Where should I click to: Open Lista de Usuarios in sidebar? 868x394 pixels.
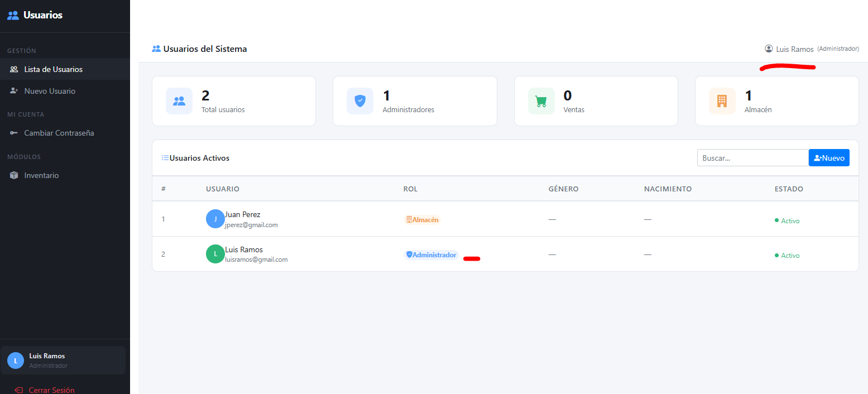pyautogui.click(x=53, y=69)
